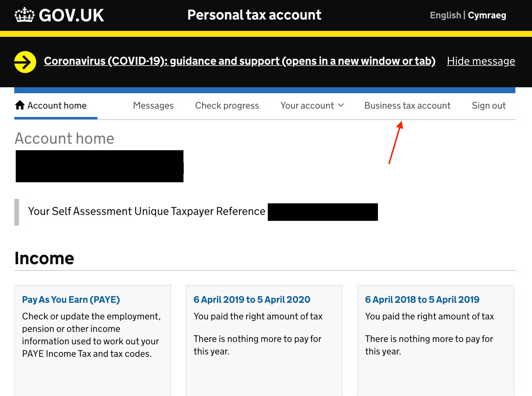Click the Personal tax account title
The width and height of the screenshot is (532, 396).
pos(254,15)
